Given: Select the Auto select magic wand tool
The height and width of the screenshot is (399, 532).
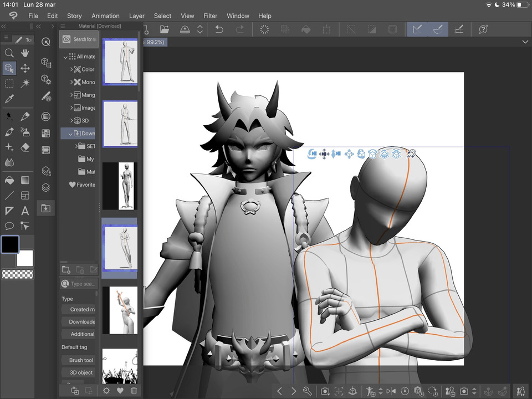Looking at the screenshot, I should coord(25,84).
